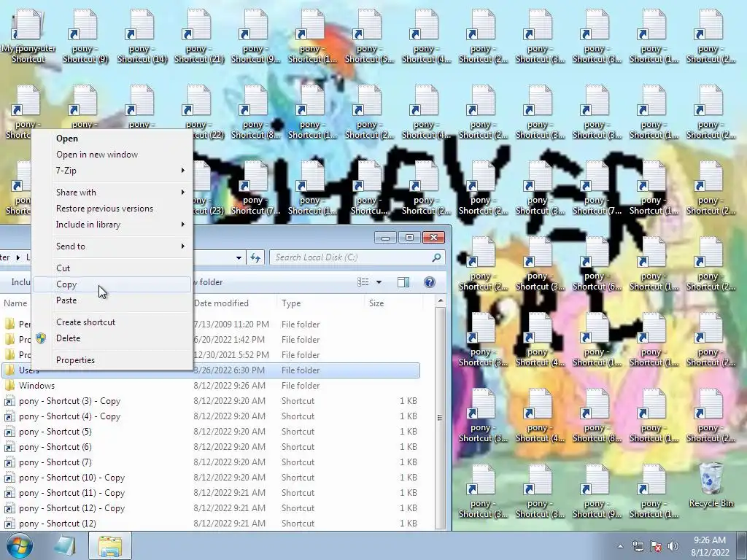Click Restore previous versions

[x=104, y=209]
